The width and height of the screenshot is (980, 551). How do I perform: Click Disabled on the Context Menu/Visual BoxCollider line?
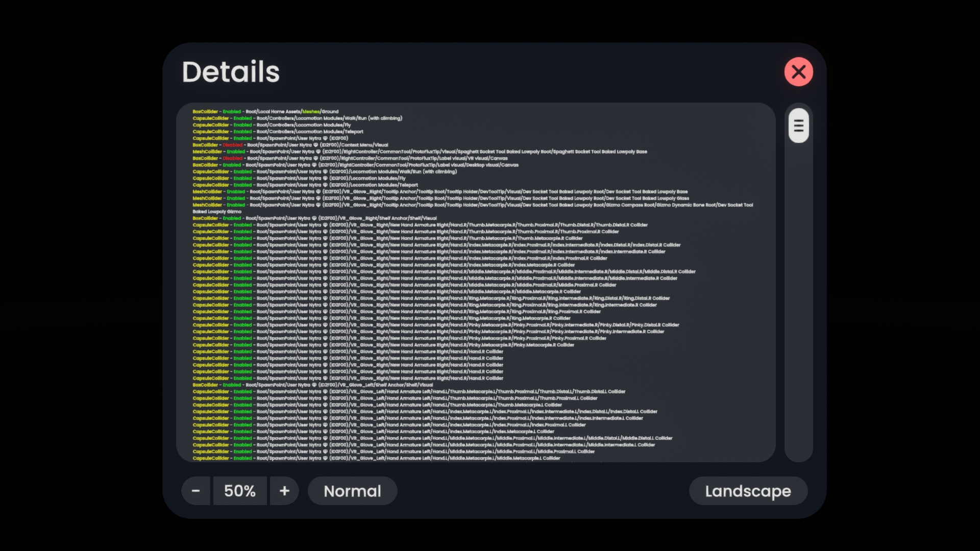point(232,145)
